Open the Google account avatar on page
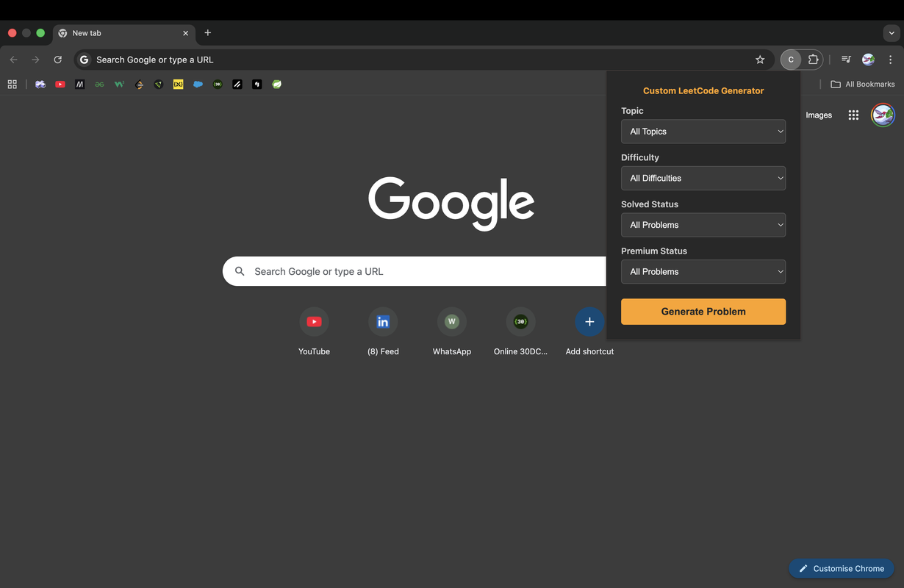904x588 pixels. (883, 115)
